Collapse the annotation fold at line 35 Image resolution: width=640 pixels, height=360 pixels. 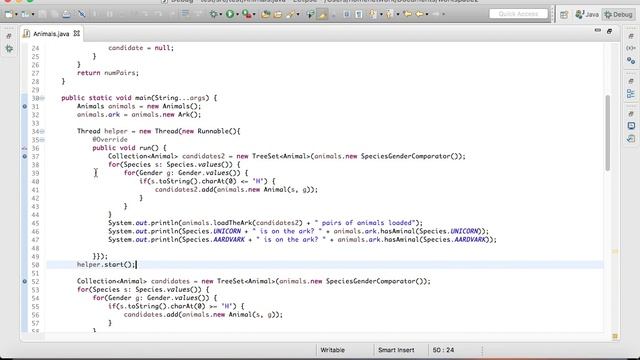pyautogui.click(x=42, y=140)
